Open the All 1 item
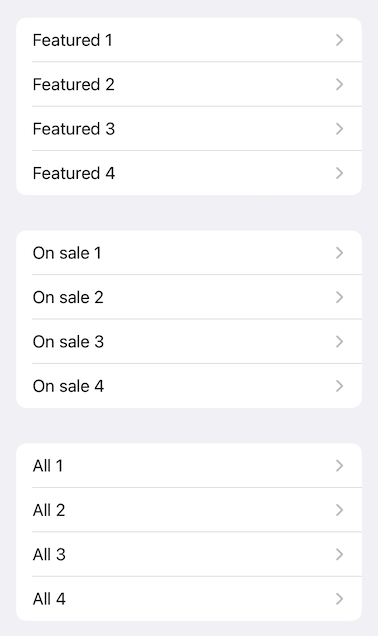Screen dimensions: 378x636 point(189,466)
